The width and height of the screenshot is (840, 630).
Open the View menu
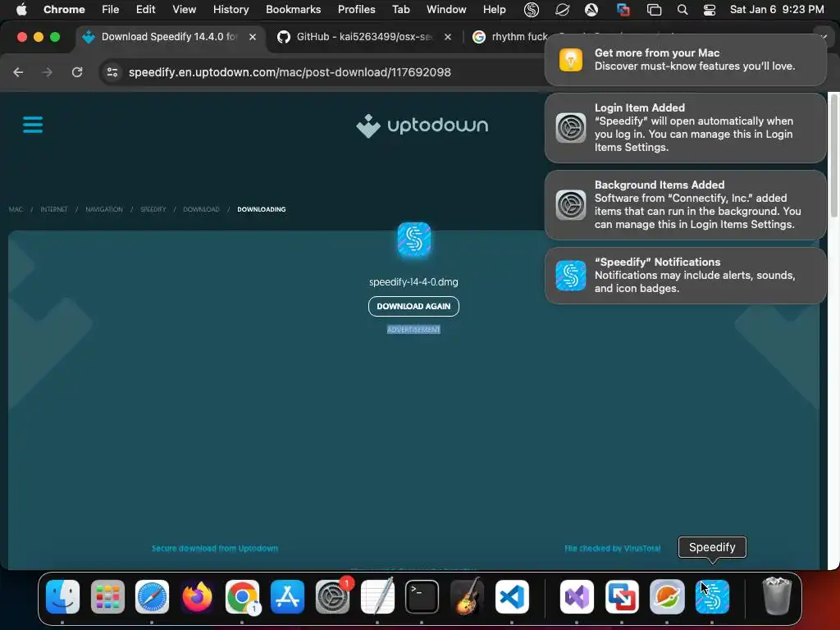[184, 9]
